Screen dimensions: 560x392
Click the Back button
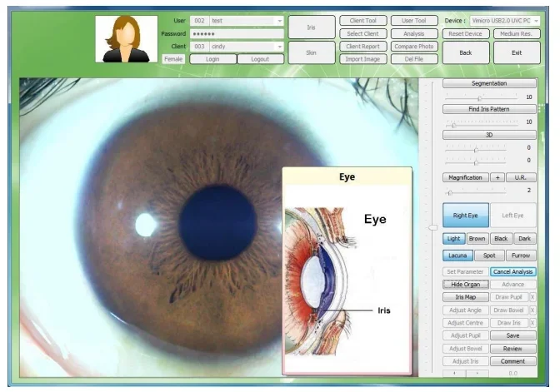(x=466, y=52)
